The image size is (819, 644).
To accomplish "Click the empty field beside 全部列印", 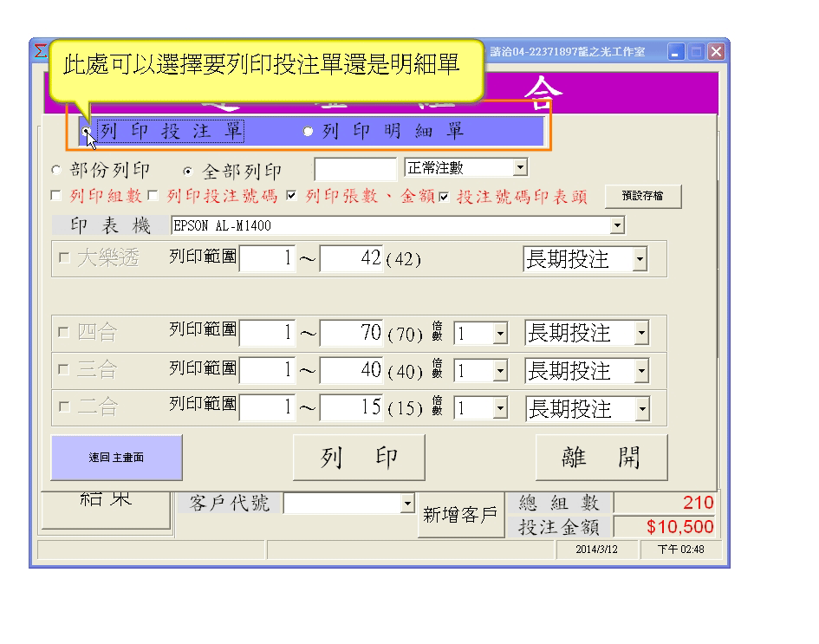I will point(355,169).
